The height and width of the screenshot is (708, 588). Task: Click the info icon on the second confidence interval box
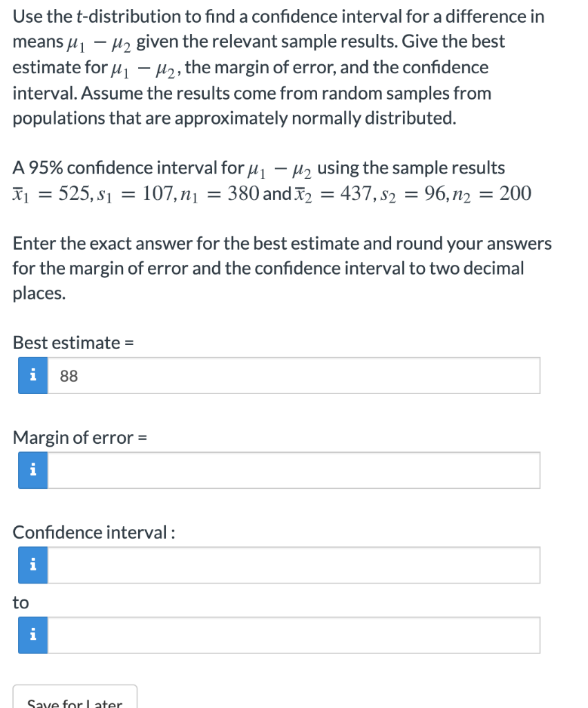[x=31, y=635]
